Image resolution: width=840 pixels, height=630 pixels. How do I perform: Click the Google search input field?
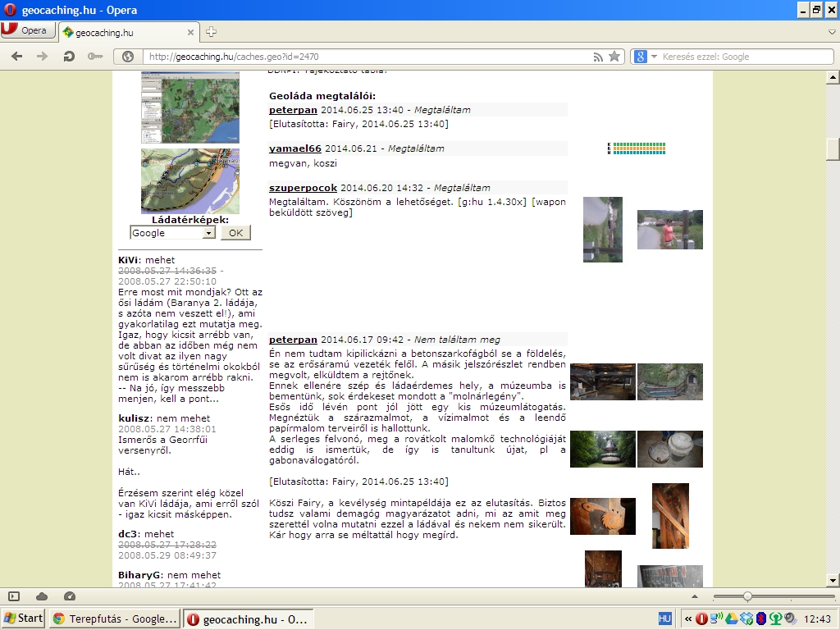(746, 57)
